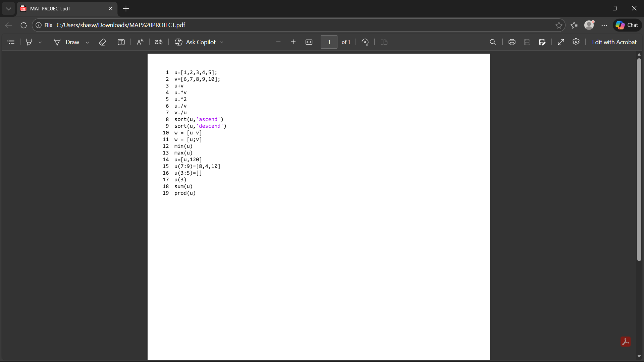Open the page view option

(384, 42)
